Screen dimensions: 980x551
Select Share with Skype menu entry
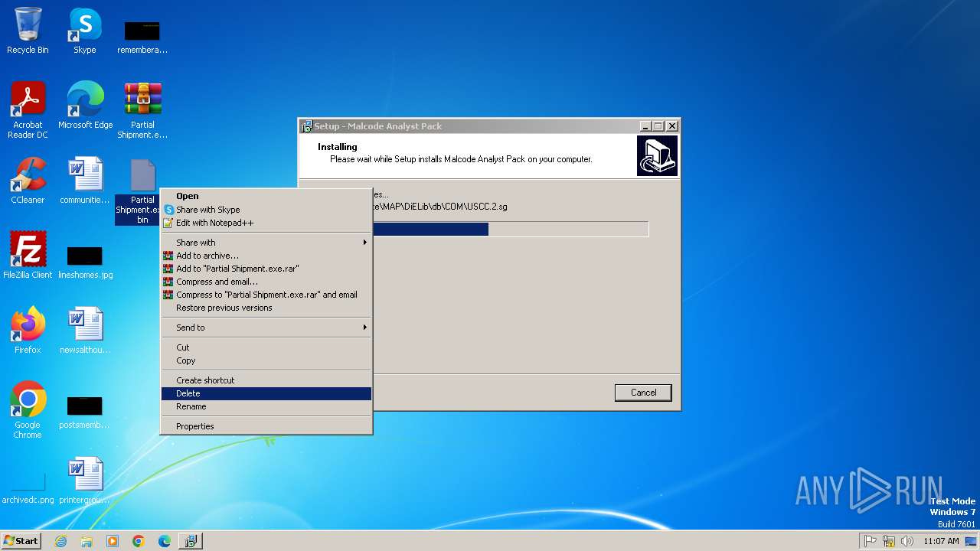click(x=266, y=210)
